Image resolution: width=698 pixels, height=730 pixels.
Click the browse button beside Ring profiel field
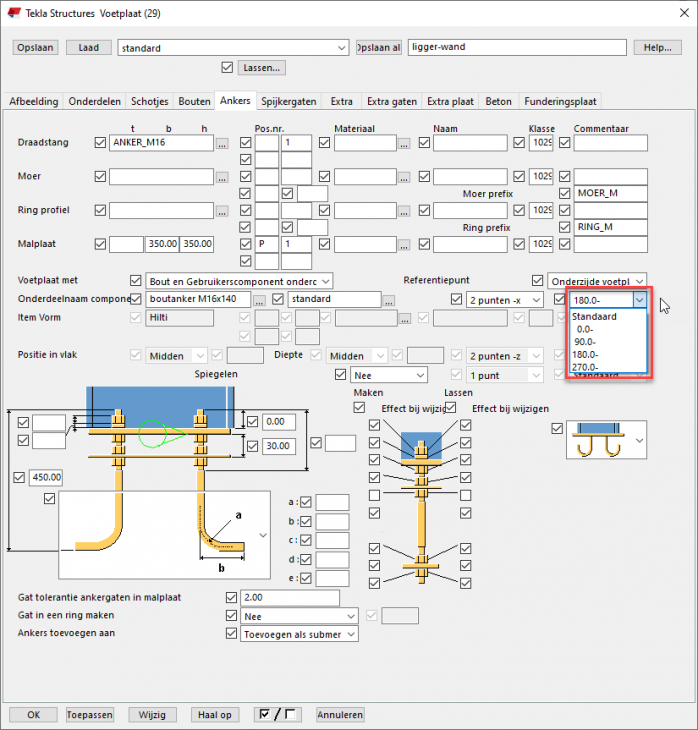[x=222, y=211]
